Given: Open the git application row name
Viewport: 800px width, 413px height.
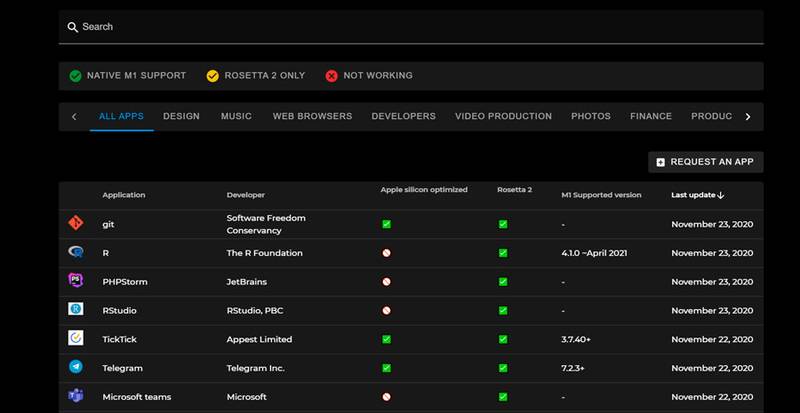Looking at the screenshot, I should click(x=108, y=225).
